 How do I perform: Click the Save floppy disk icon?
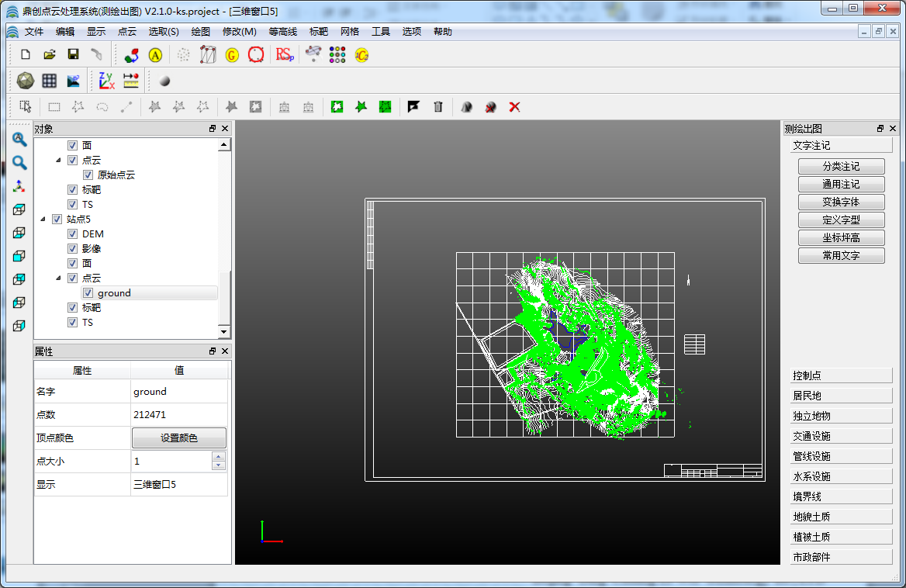tap(73, 54)
